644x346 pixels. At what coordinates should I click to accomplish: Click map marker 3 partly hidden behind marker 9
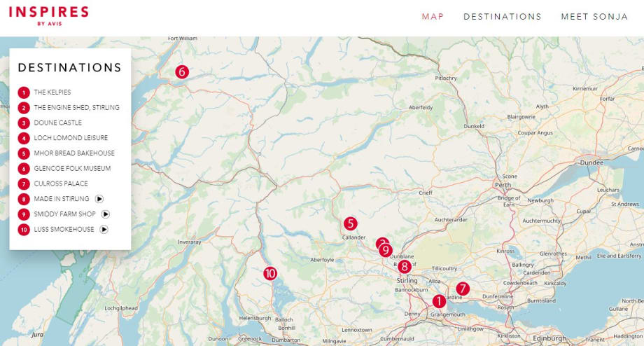click(x=381, y=241)
